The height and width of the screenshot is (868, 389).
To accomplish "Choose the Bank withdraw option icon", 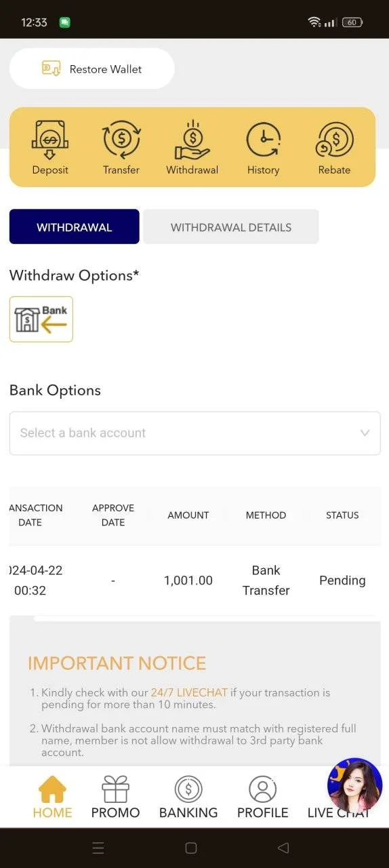I will click(41, 319).
